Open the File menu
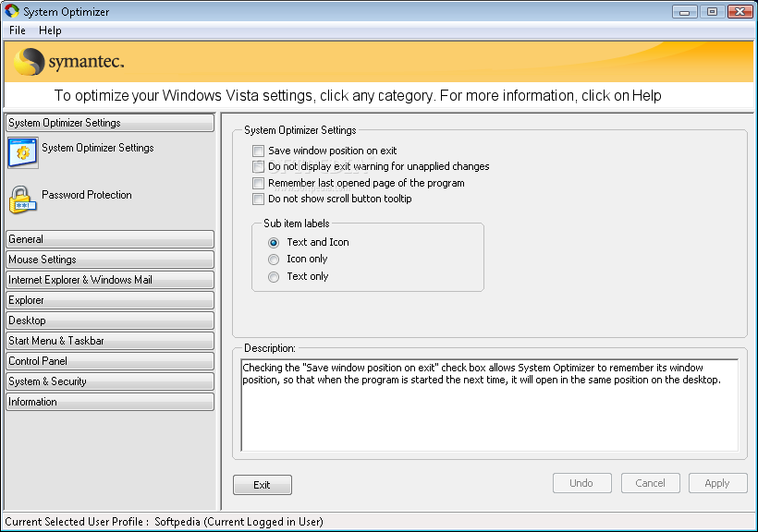The width and height of the screenshot is (758, 532). pos(18,30)
